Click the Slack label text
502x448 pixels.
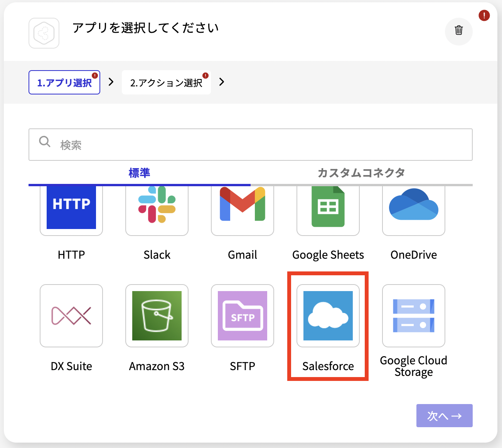tap(157, 255)
